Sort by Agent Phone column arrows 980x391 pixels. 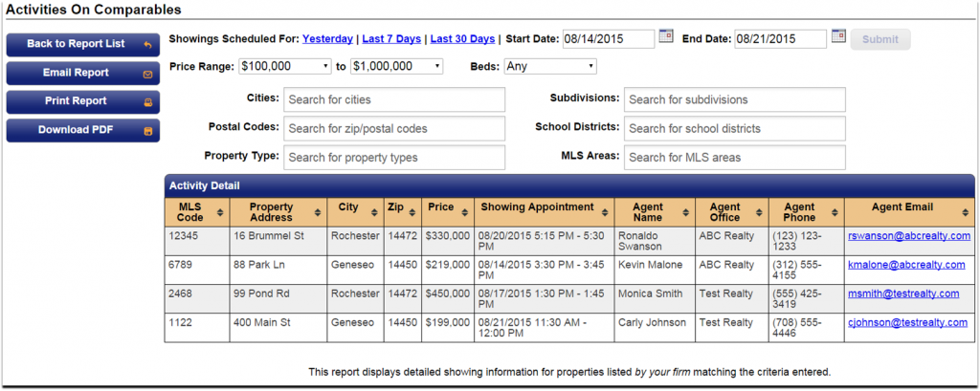point(835,212)
